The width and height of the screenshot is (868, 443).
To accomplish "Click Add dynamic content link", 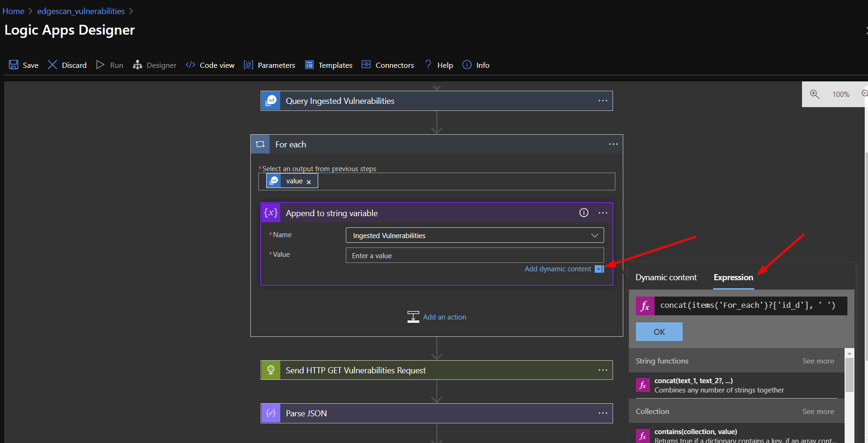I will pos(558,269).
